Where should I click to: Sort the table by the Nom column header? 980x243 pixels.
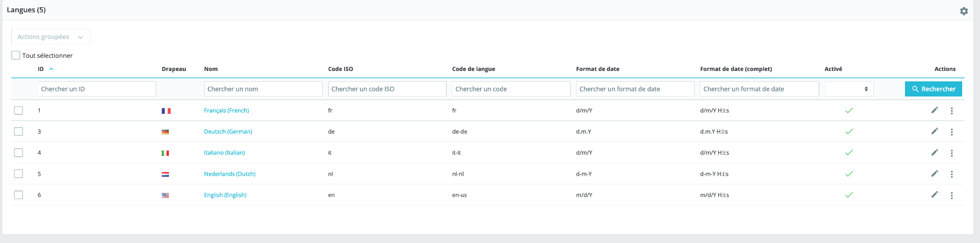point(211,69)
